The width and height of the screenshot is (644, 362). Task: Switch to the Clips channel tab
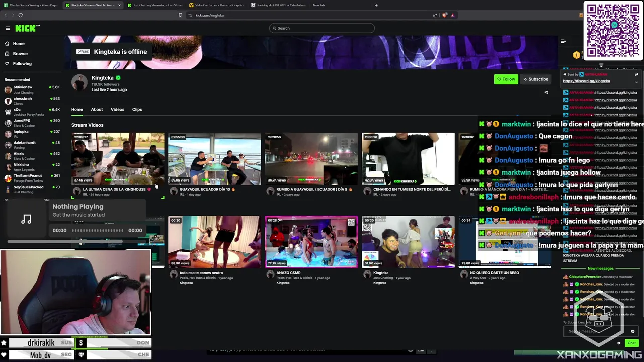(x=137, y=109)
